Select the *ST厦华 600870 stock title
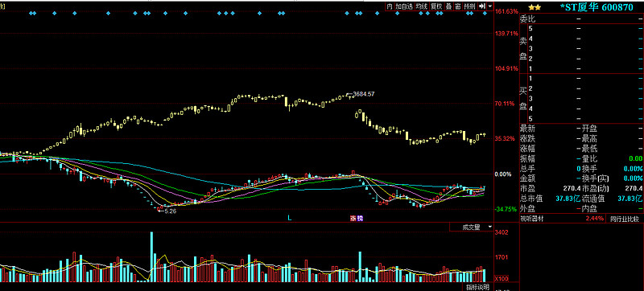Viewport: 644px width, 291px height. point(597,7)
